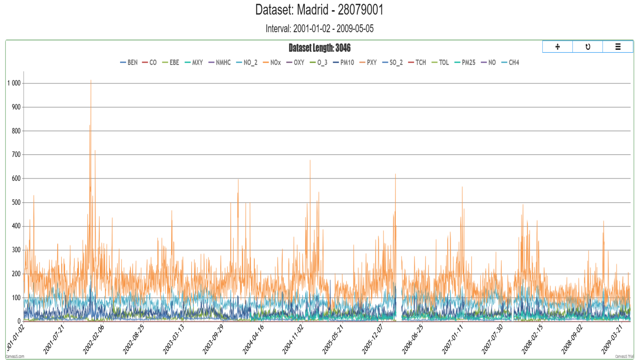Toggle the NO legend entry

[x=488, y=63]
